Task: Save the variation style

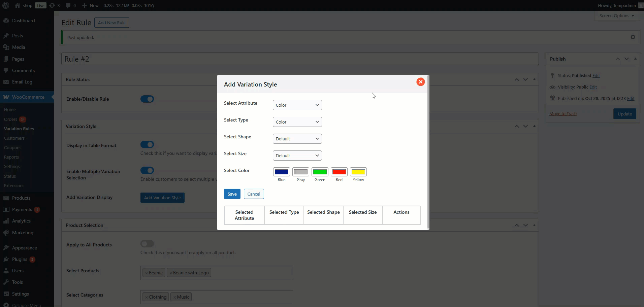Action: [x=232, y=194]
